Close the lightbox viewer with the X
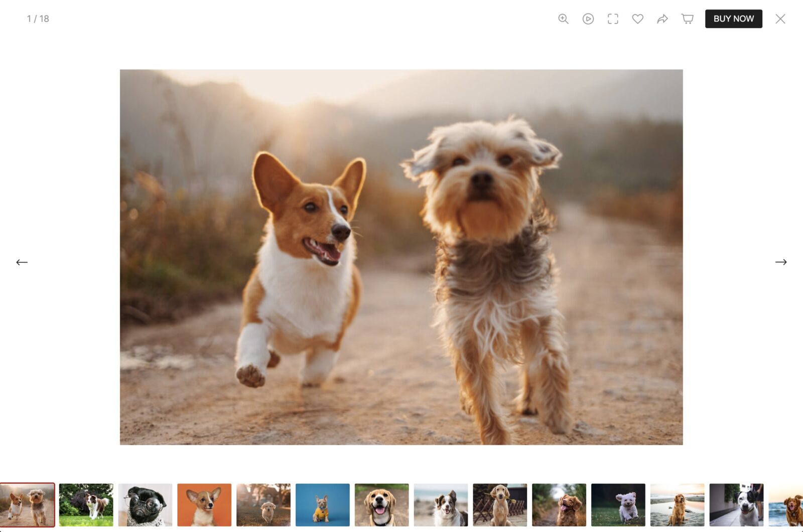Screen dimensions: 803x532 pyautogui.click(x=780, y=19)
